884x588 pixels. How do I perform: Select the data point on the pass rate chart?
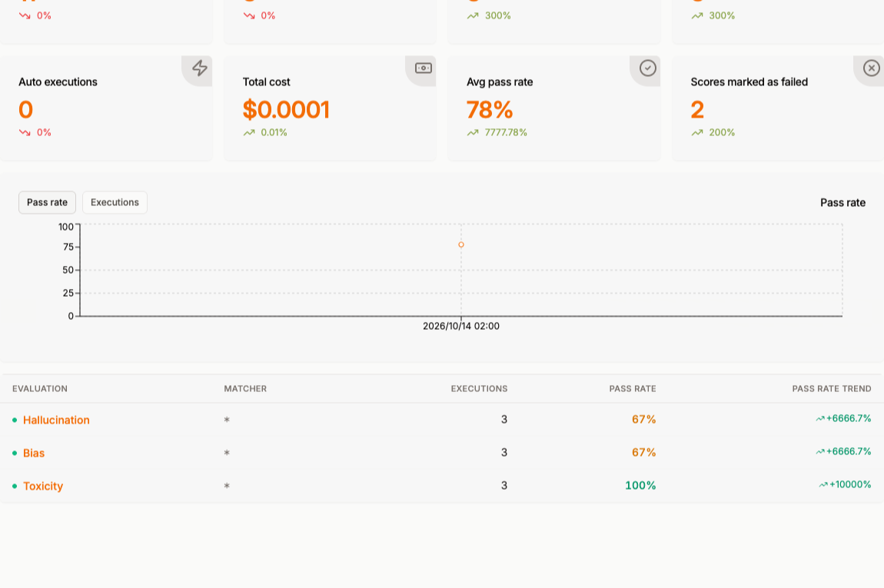[461, 244]
